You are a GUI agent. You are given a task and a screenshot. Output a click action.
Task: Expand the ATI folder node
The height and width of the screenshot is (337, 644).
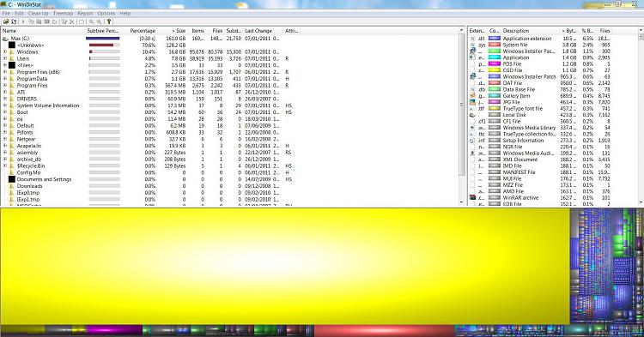pyautogui.click(x=5, y=93)
